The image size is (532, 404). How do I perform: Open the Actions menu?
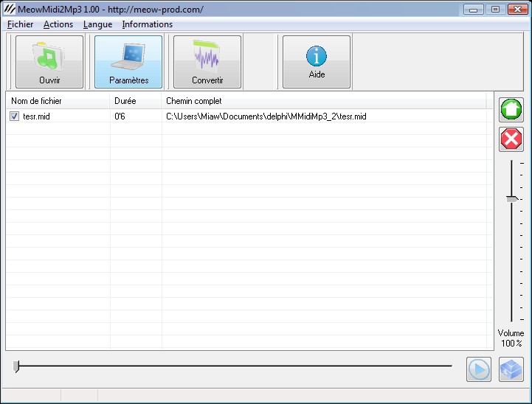[x=58, y=24]
